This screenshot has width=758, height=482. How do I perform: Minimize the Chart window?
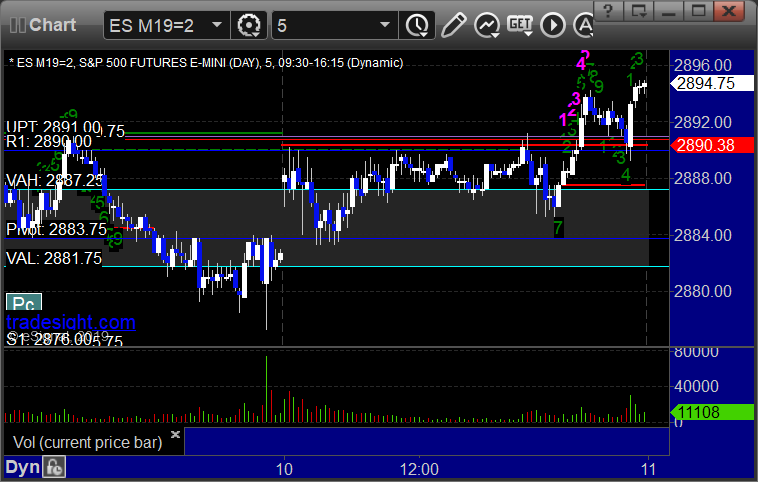coord(668,11)
